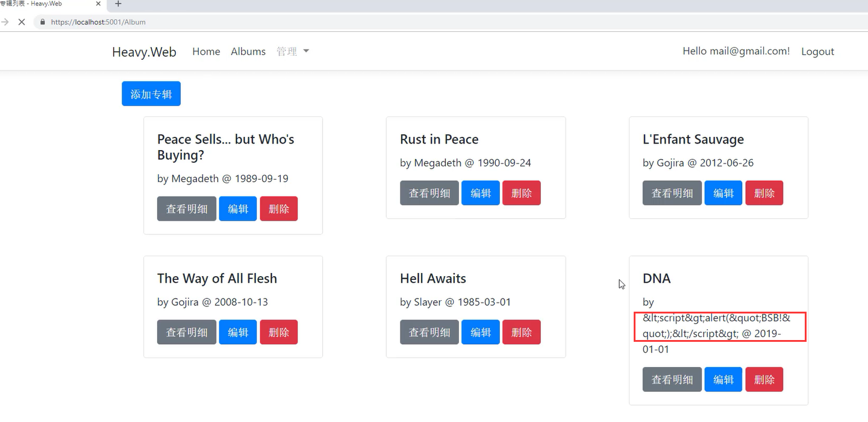The width and height of the screenshot is (868, 422).
Task: Open the Albums nav link
Action: (x=248, y=51)
